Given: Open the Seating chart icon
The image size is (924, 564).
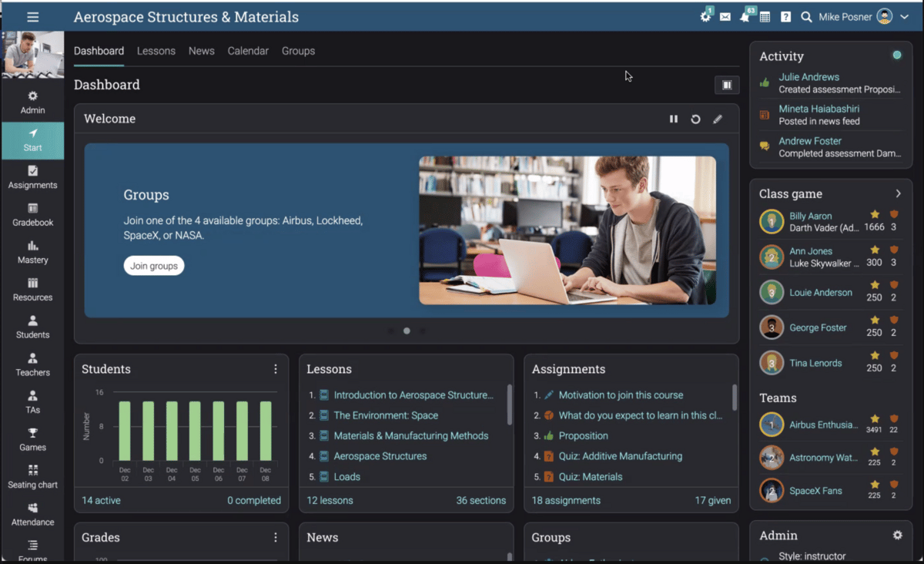Looking at the screenshot, I should [32, 470].
